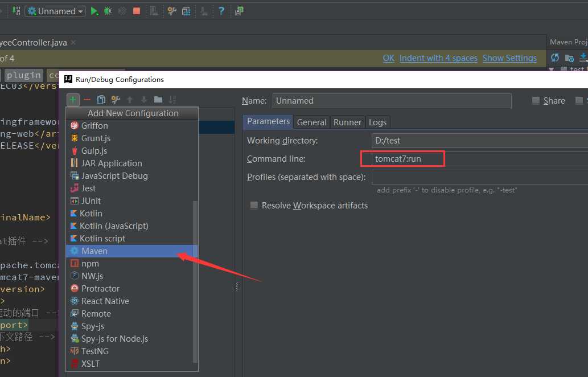The image size is (588, 377).
Task: Create new folder in configurations toolbar
Action: point(158,100)
